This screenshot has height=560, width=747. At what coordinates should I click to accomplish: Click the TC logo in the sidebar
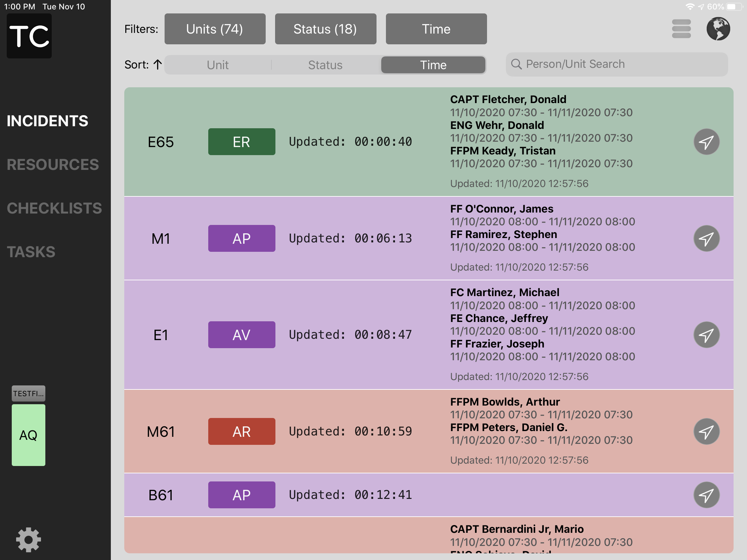coord(29,36)
